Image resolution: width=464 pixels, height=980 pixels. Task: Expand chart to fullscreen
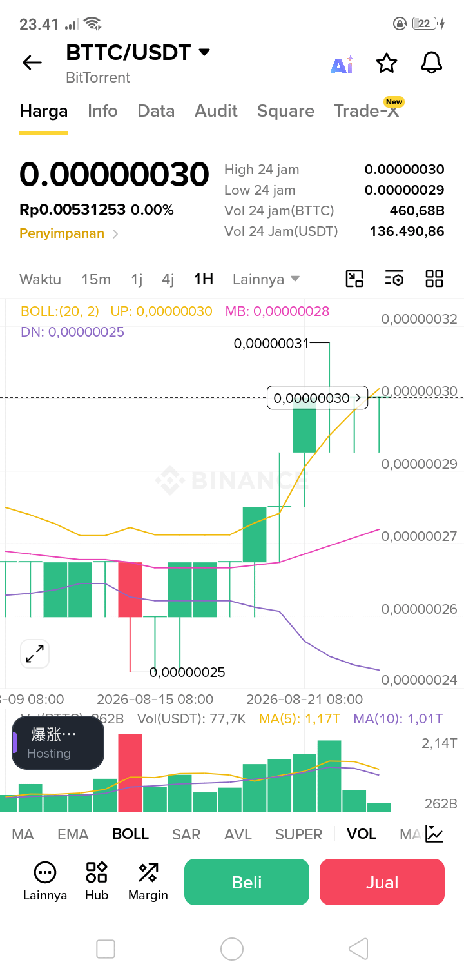(35, 654)
